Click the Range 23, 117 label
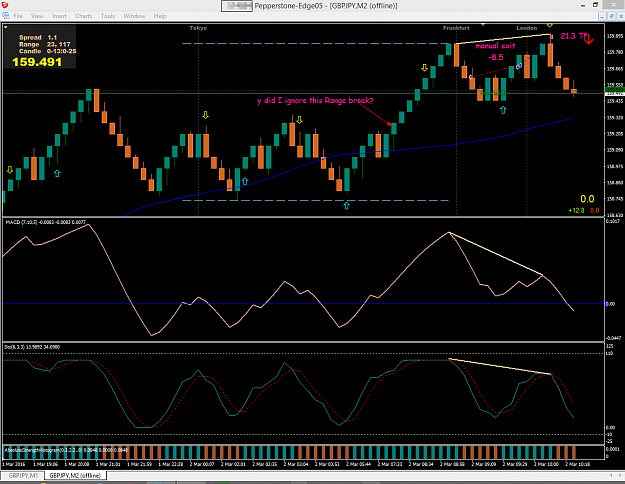 pos(45,44)
